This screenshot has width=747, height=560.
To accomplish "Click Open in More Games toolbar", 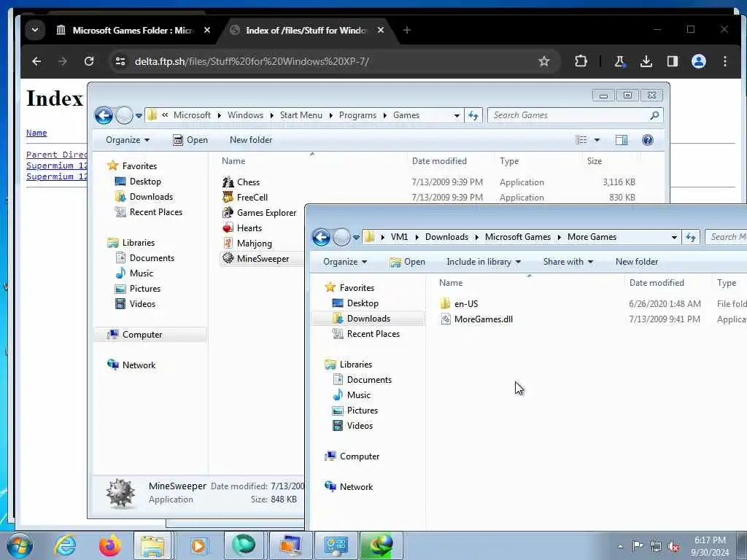I will (x=407, y=262).
